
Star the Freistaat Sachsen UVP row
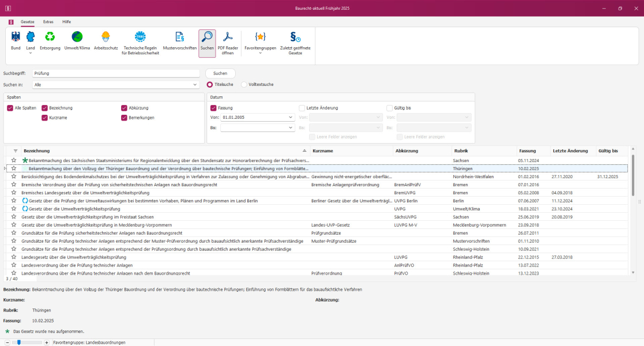pyautogui.click(x=14, y=217)
